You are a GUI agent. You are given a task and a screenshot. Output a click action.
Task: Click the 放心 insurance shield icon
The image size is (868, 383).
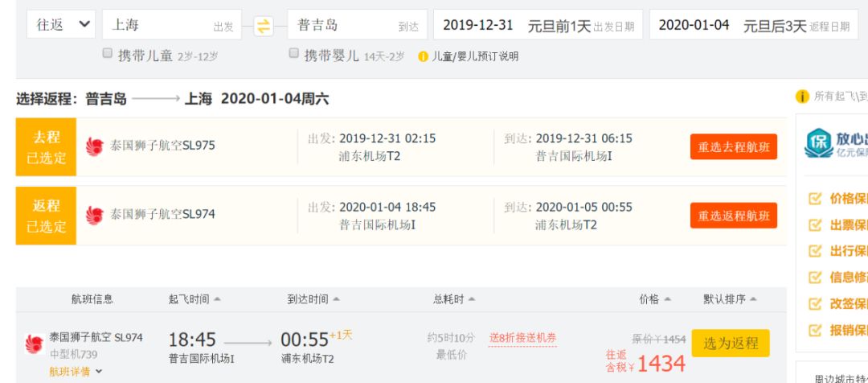coord(819,143)
